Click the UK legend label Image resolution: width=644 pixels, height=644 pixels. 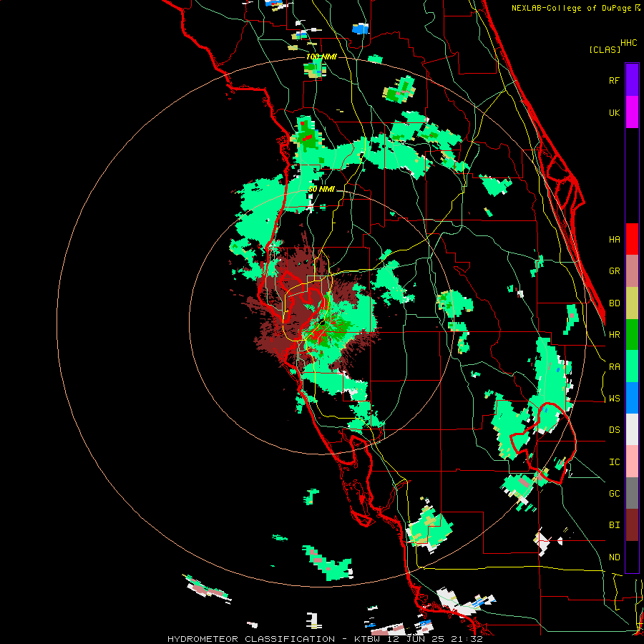614,112
